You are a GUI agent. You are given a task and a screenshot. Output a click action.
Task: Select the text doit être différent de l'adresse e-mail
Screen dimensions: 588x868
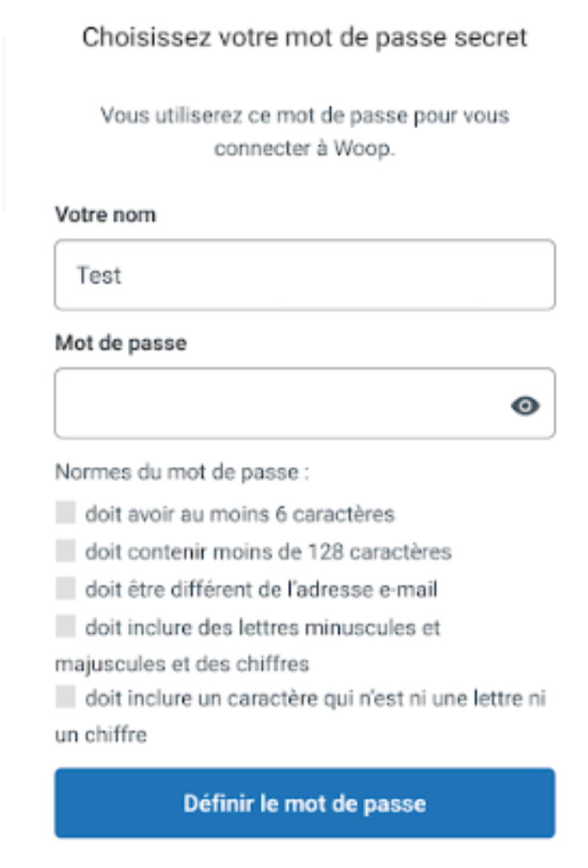(x=261, y=590)
